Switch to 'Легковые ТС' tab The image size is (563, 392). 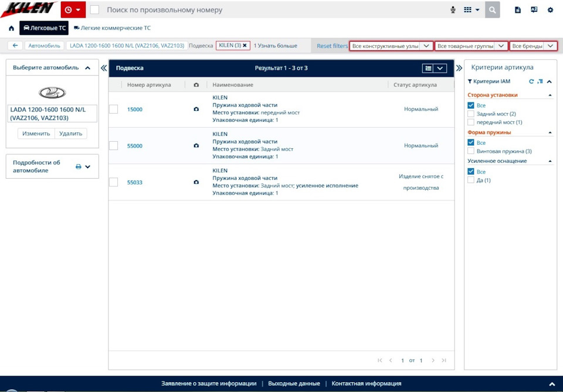click(44, 28)
